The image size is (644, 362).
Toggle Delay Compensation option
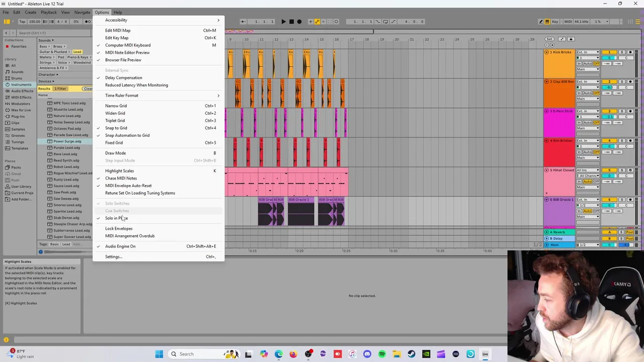coord(158,77)
